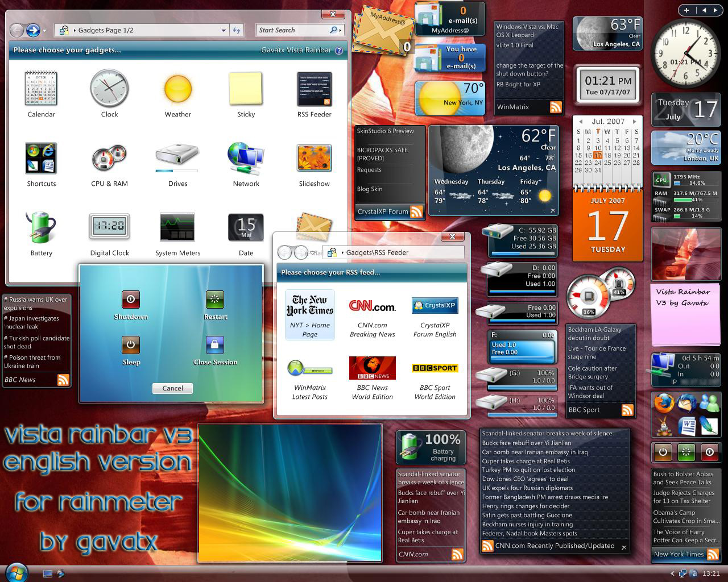Close the CNN.com Recently Published widget

(x=624, y=547)
